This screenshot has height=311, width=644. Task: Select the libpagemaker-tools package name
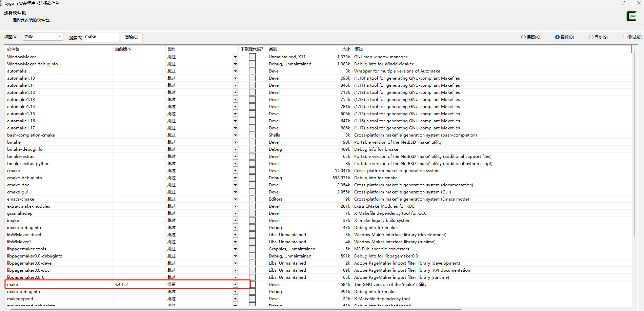26,249
